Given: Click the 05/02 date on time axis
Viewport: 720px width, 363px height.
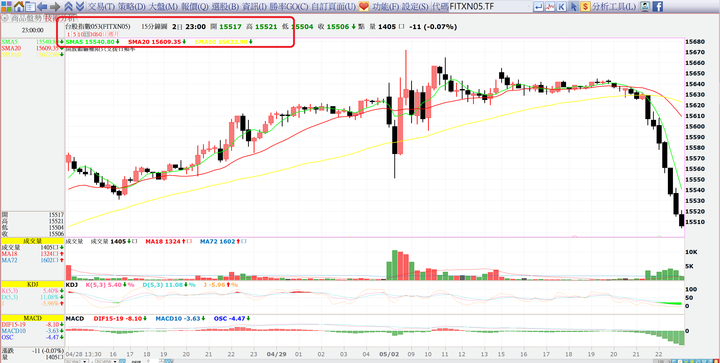Looking at the screenshot, I should pos(388,355).
